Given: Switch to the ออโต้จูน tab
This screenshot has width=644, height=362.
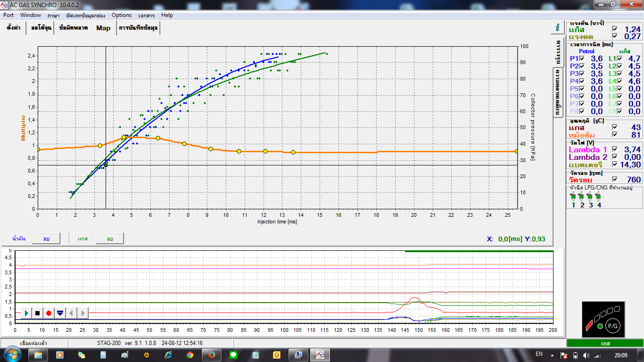Looking at the screenshot, I should coord(40,28).
